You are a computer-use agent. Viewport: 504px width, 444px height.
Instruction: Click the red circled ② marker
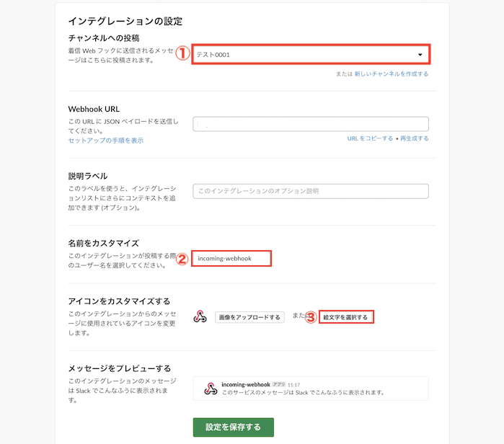point(183,259)
